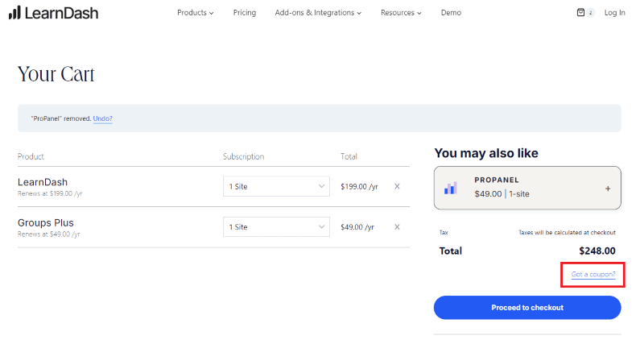Expand Add-ons & Integrations menu
Screen dimensions: 644x340
tap(318, 13)
